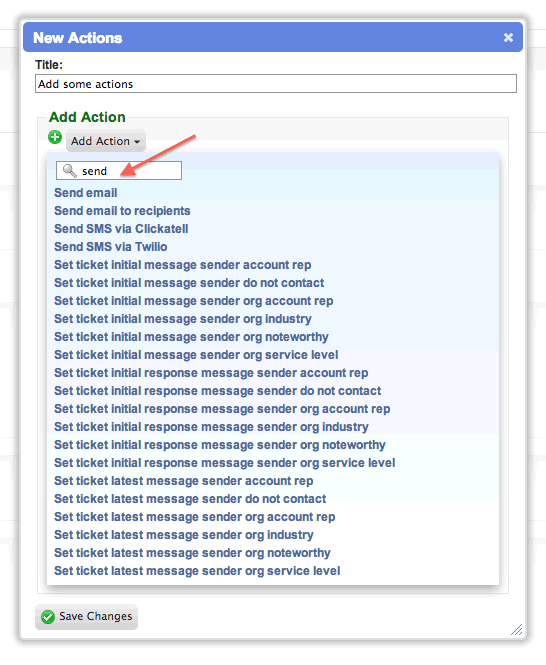This screenshot has width=546, height=665.
Task: Select Send email to recipients
Action: [x=122, y=211]
